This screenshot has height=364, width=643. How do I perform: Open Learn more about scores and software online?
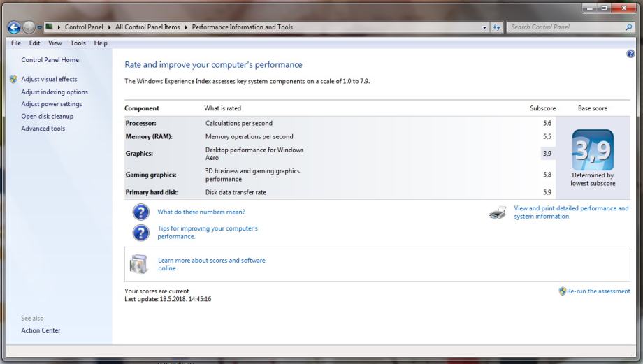tap(212, 264)
